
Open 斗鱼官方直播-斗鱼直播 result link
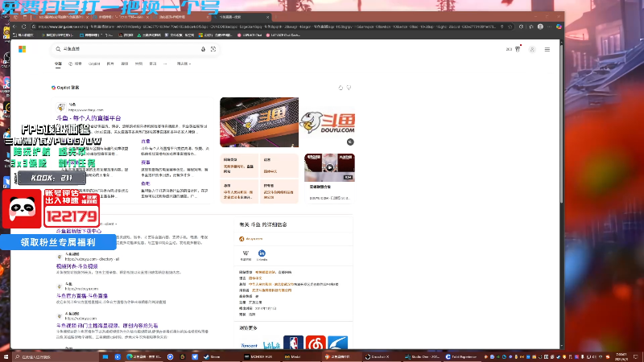click(x=82, y=295)
